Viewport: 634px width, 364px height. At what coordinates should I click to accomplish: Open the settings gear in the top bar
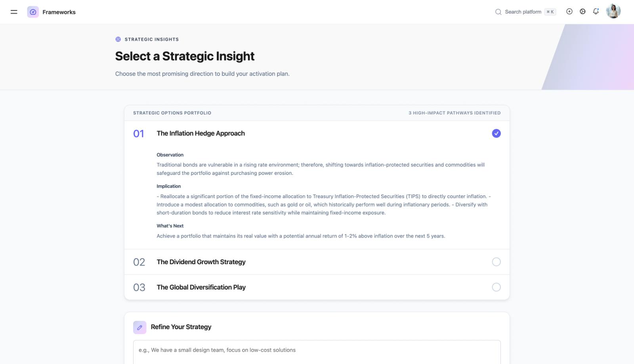click(x=582, y=11)
